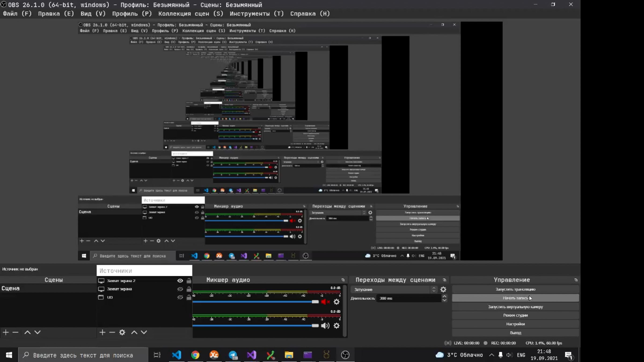Open the Windows Start menu
The height and width of the screenshot is (362, 644).
[x=9, y=355]
